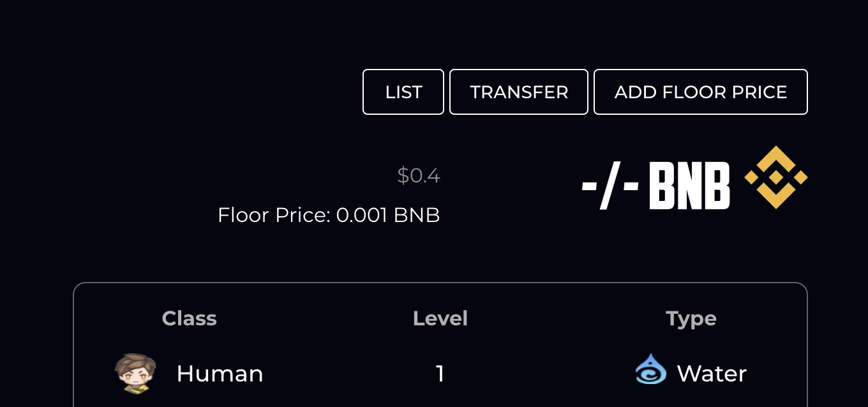Click the small BNB unit after 0.001

417,215
